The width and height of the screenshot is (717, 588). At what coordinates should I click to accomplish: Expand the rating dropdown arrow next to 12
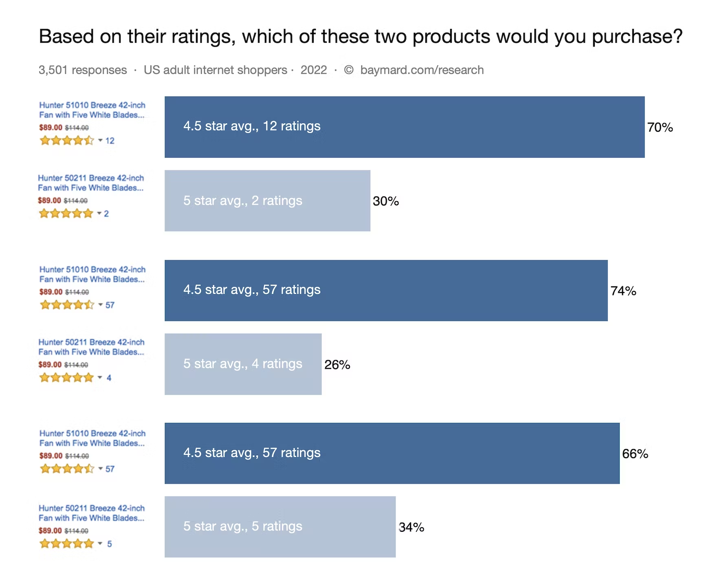(100, 141)
